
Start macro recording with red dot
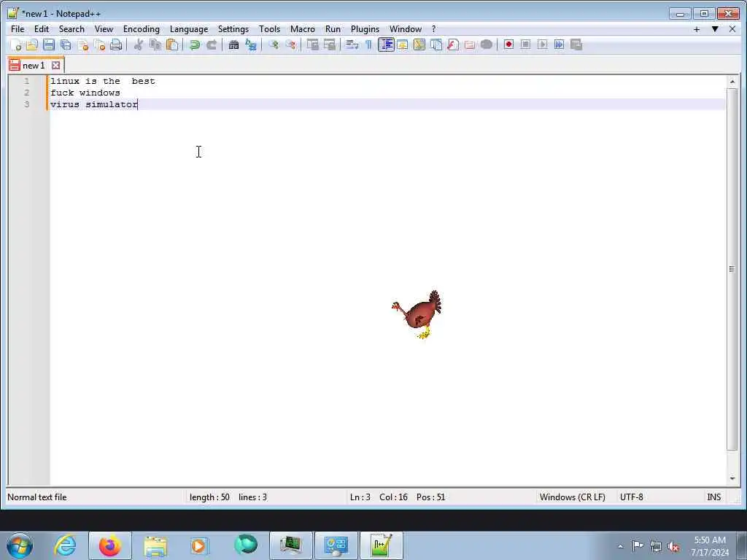508,44
